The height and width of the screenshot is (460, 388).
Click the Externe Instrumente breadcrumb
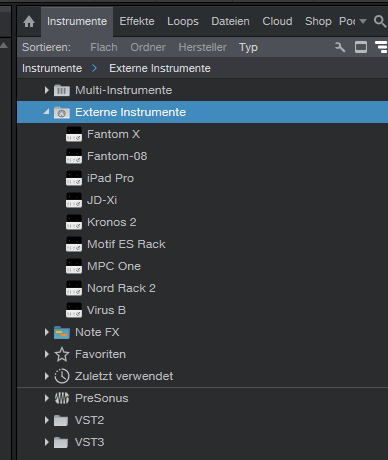[160, 68]
